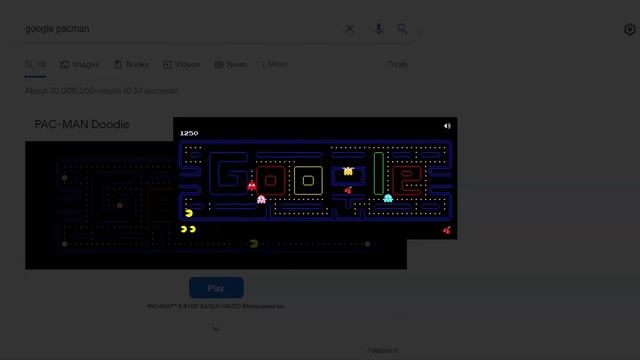Click the 1250 score display

click(x=189, y=133)
